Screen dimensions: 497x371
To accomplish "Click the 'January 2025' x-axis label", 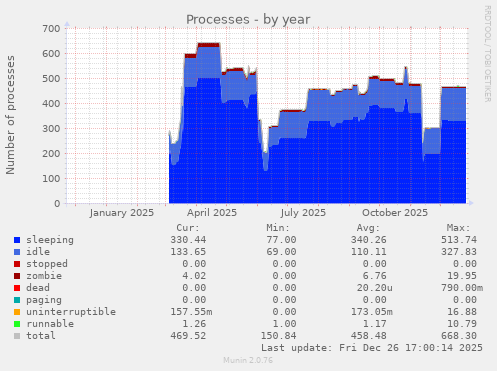I will coord(122,213).
